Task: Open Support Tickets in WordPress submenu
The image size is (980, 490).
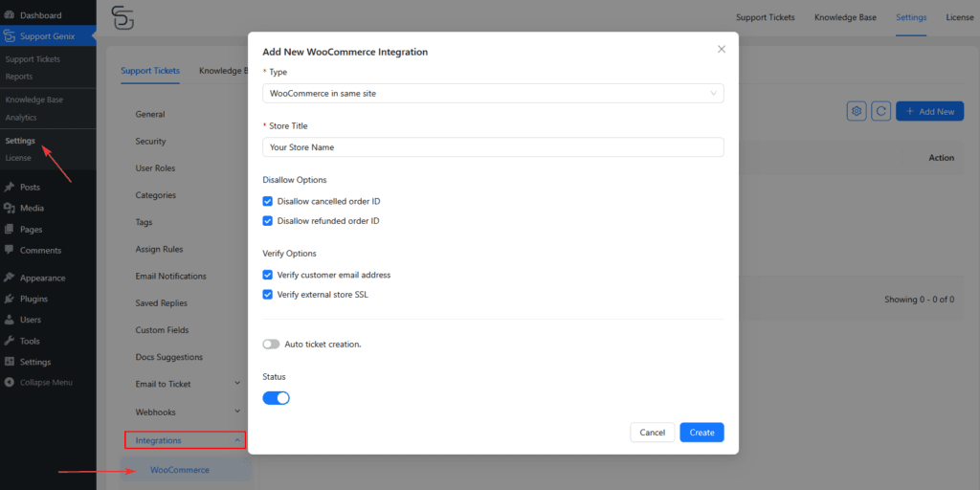Action: coord(33,59)
